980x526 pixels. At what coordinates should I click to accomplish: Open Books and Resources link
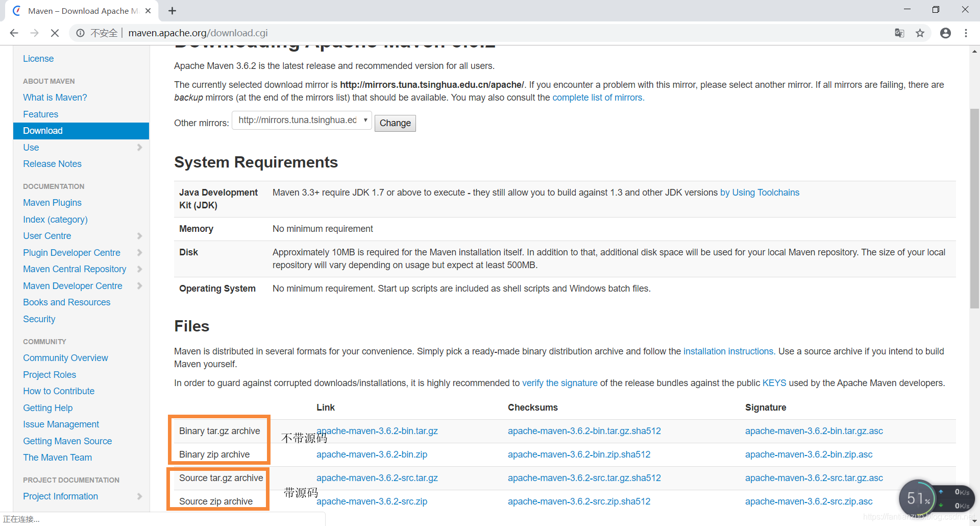coord(66,302)
